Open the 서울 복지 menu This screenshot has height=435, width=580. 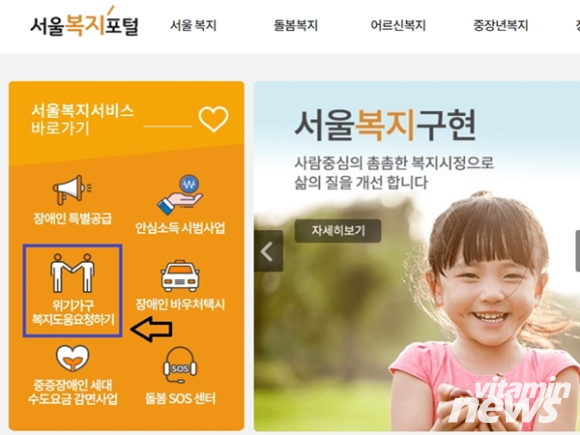coord(193,25)
